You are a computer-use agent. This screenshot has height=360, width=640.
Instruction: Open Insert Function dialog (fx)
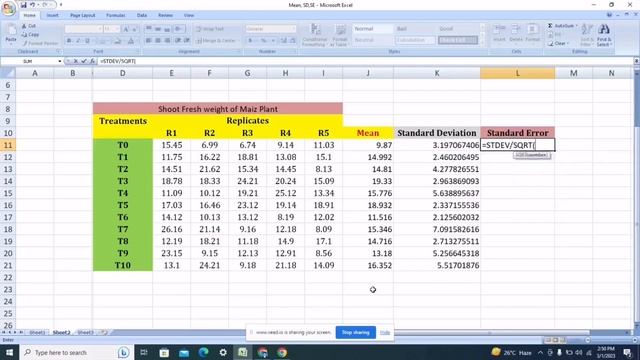(x=93, y=61)
